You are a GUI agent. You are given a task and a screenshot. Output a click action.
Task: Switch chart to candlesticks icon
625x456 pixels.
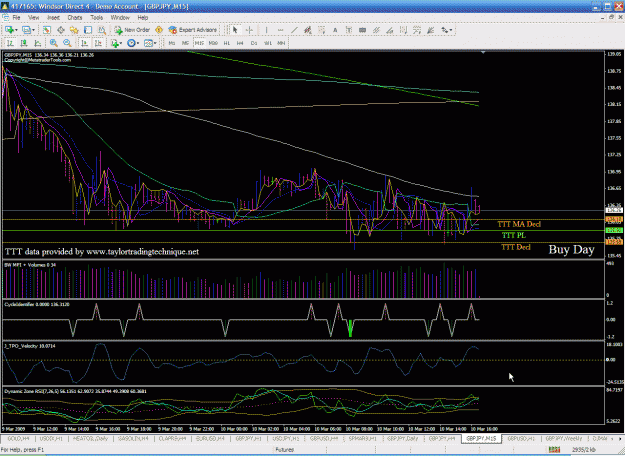tap(24, 43)
